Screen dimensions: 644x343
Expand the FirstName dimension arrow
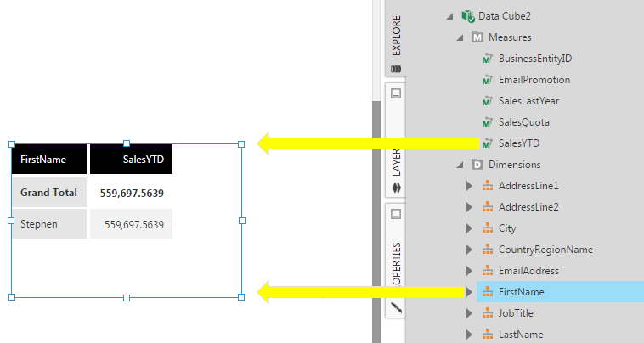coord(469,292)
